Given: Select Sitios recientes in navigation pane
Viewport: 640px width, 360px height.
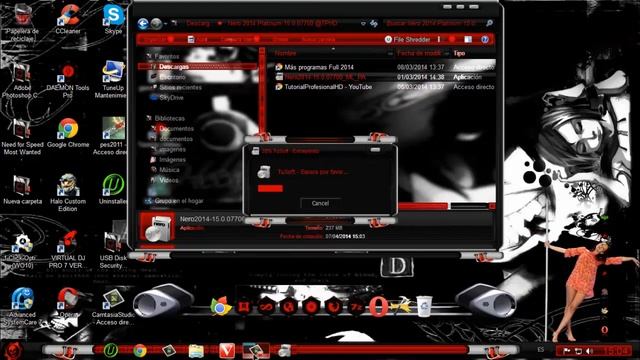Looking at the screenshot, I should click(x=180, y=87).
